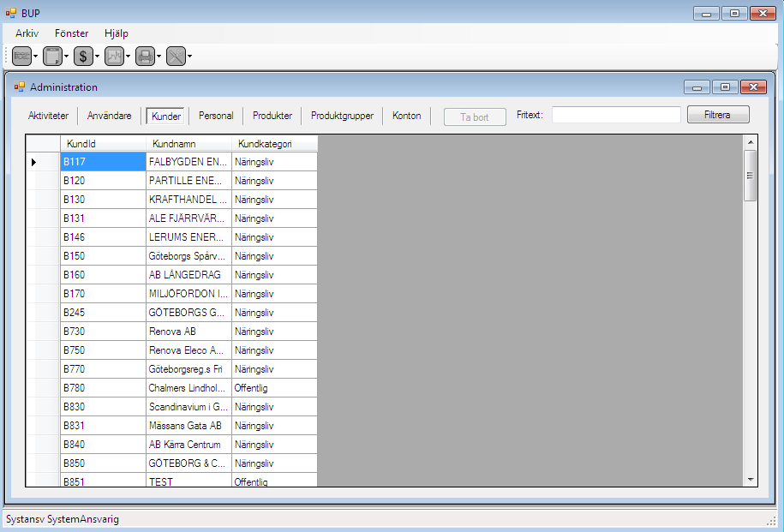Screen dimensions: 784x532
Task: Select the MILJÖFORDON I... cell
Action: click(x=189, y=294)
